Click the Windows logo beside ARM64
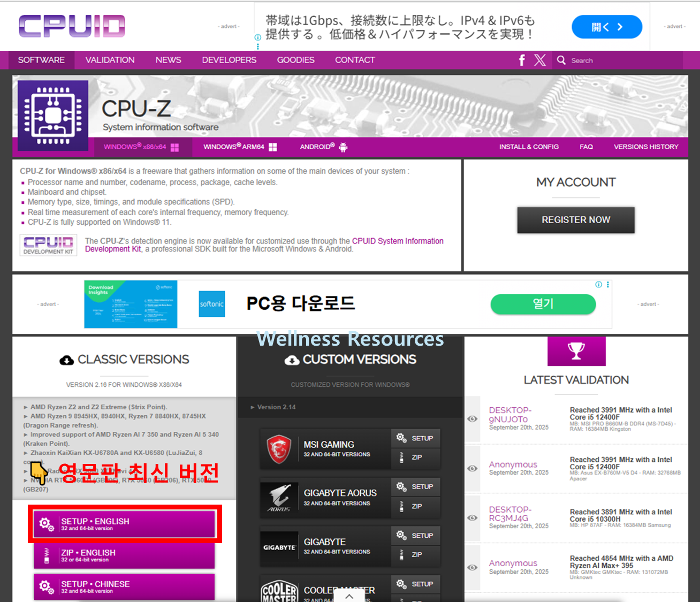This screenshot has height=602, width=700. click(x=272, y=147)
